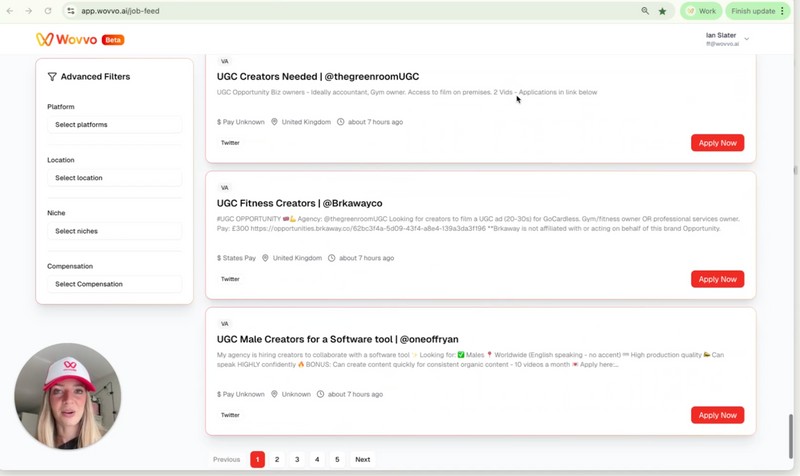Click United Kingdom on Brkawayco card

297,258
